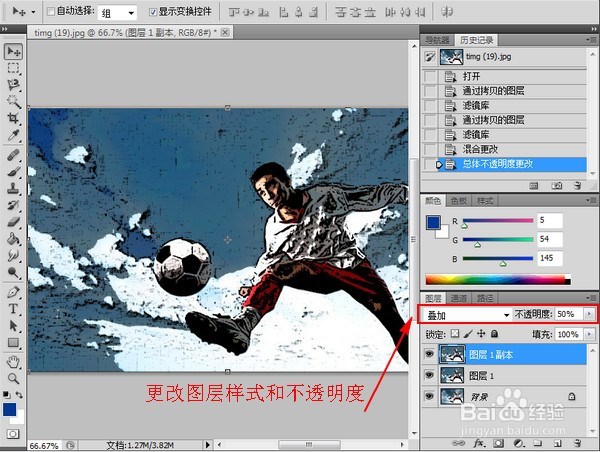
Task: Click the Color panel foreground swatch
Action: coord(433,222)
